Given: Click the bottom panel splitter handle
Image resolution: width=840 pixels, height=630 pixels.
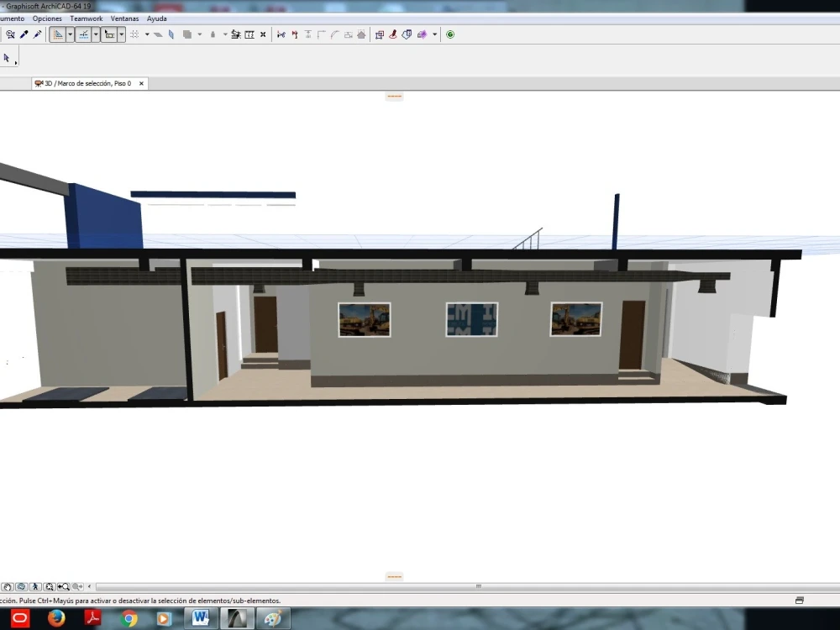Looking at the screenshot, I should click(x=394, y=577).
